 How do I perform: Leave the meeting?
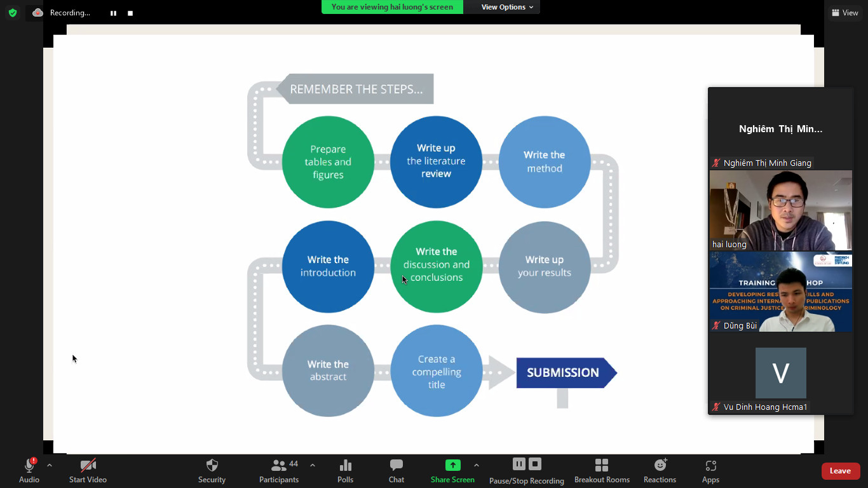[x=840, y=471]
